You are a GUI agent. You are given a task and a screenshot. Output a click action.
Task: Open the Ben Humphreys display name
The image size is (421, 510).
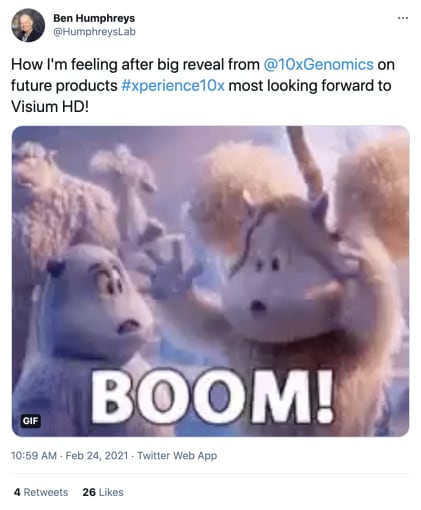pos(94,18)
